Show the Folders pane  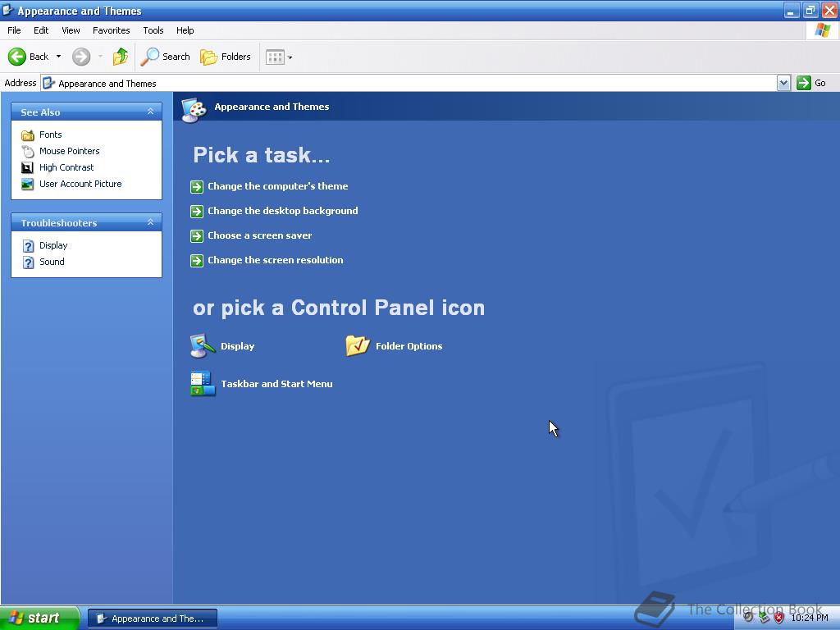[225, 57]
